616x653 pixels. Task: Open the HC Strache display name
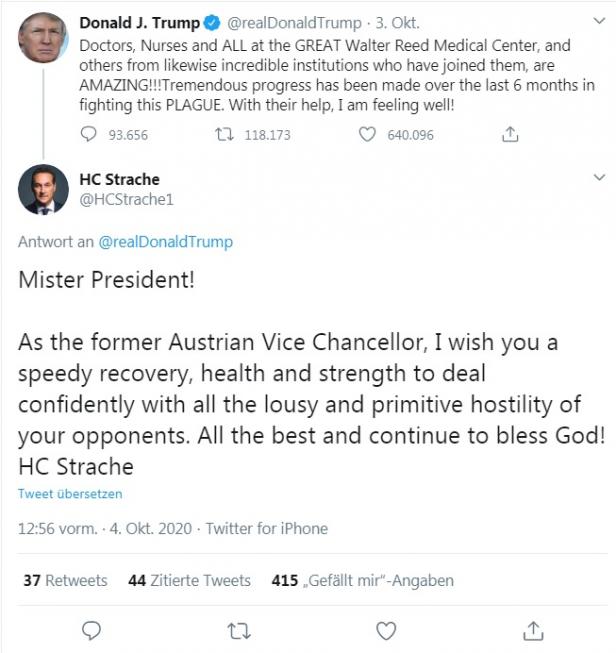119,180
